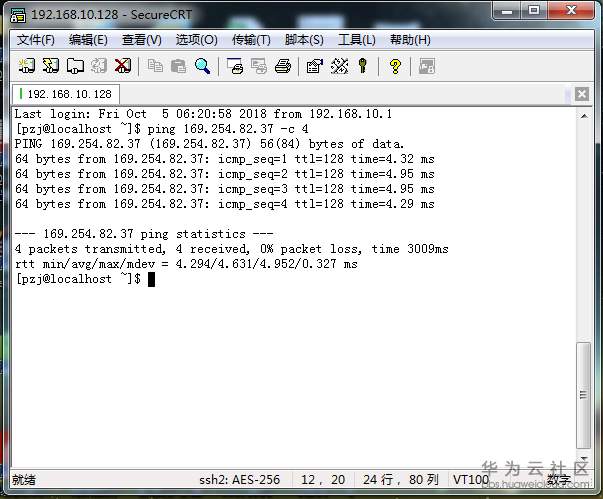Image resolution: width=603 pixels, height=499 pixels.
Task: Click the icmp_seq=2 ping reply line
Action: click(x=225, y=174)
